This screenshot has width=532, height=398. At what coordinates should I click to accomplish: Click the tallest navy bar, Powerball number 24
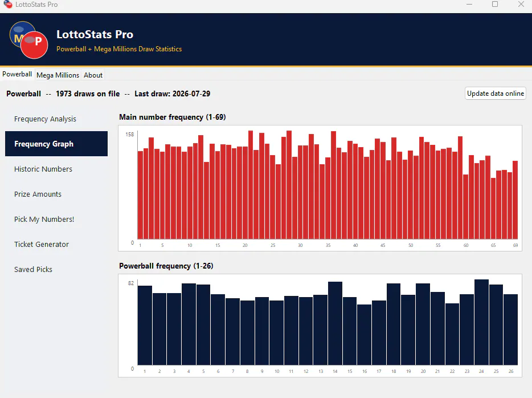coord(481,322)
